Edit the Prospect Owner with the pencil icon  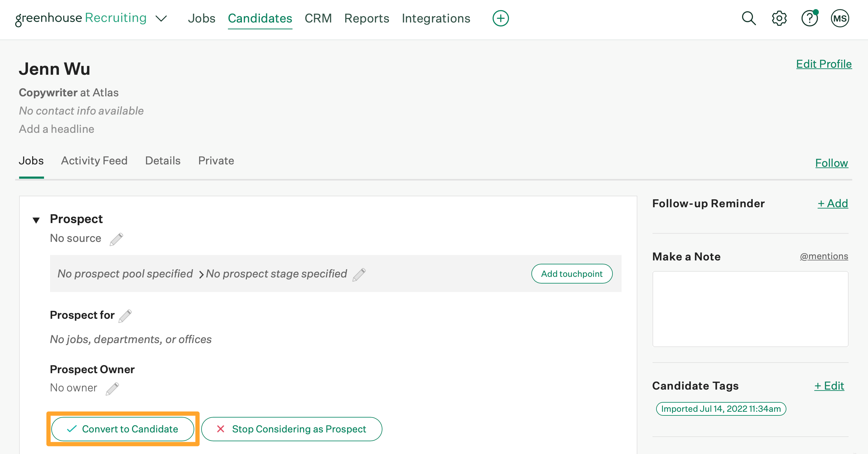[x=112, y=388]
